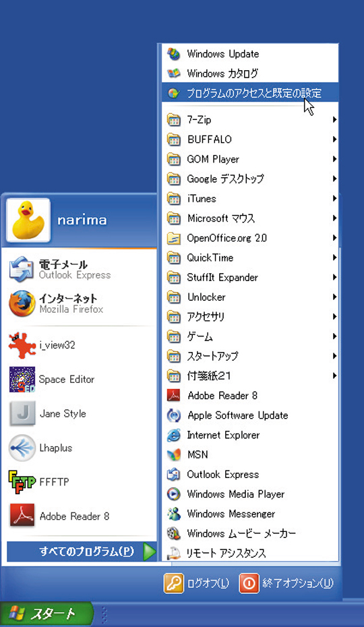Launch Space Editor icon

[x=22, y=380]
